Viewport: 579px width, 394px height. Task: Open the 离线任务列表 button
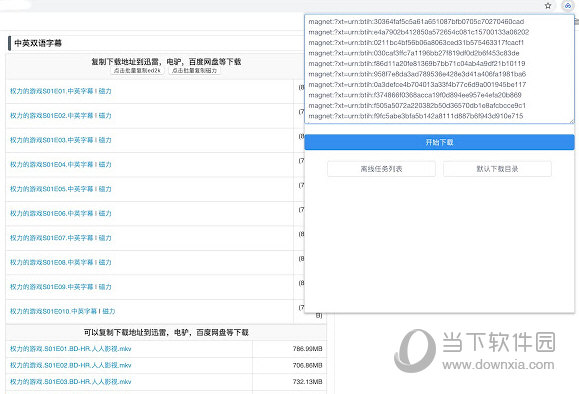(381, 169)
